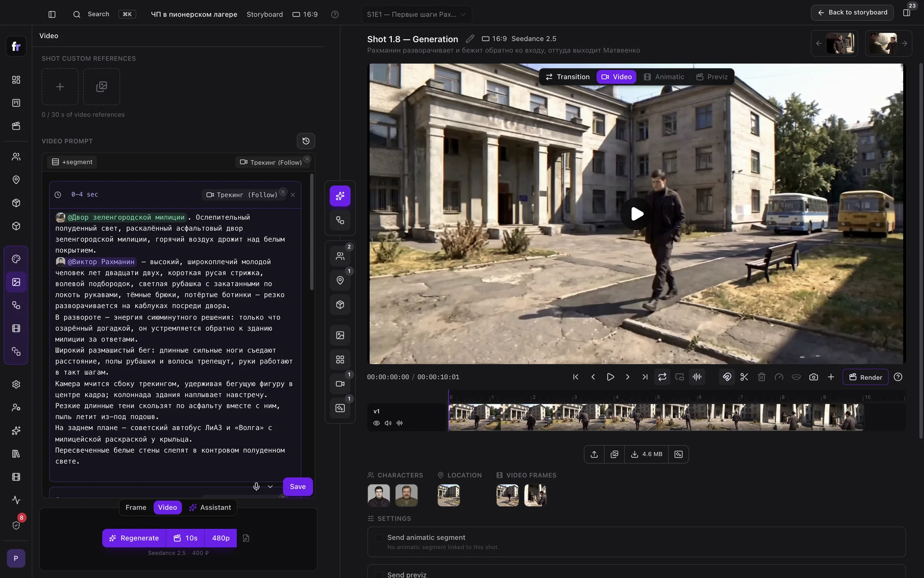Select the Frame tab at bottom
Image resolution: width=924 pixels, height=578 pixels.
pyautogui.click(x=136, y=507)
